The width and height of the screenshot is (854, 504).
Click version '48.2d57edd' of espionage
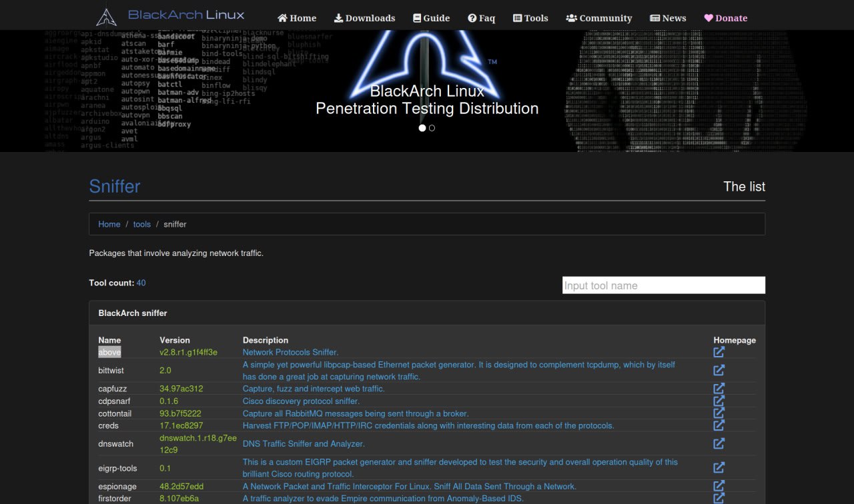(181, 486)
